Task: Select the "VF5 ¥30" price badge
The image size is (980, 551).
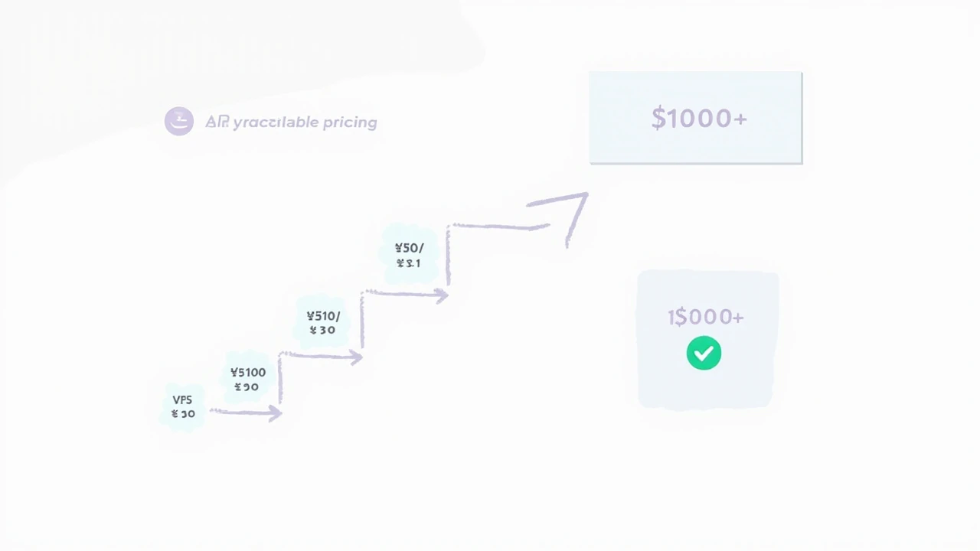Action: [184, 406]
